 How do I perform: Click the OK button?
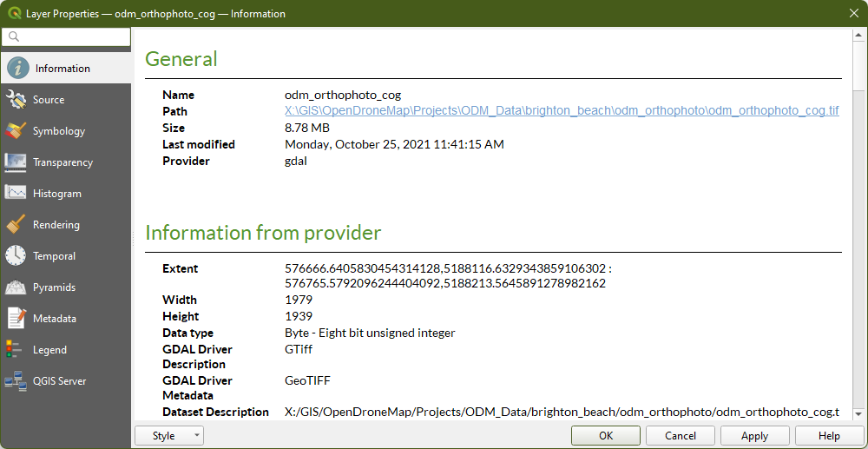click(x=606, y=436)
